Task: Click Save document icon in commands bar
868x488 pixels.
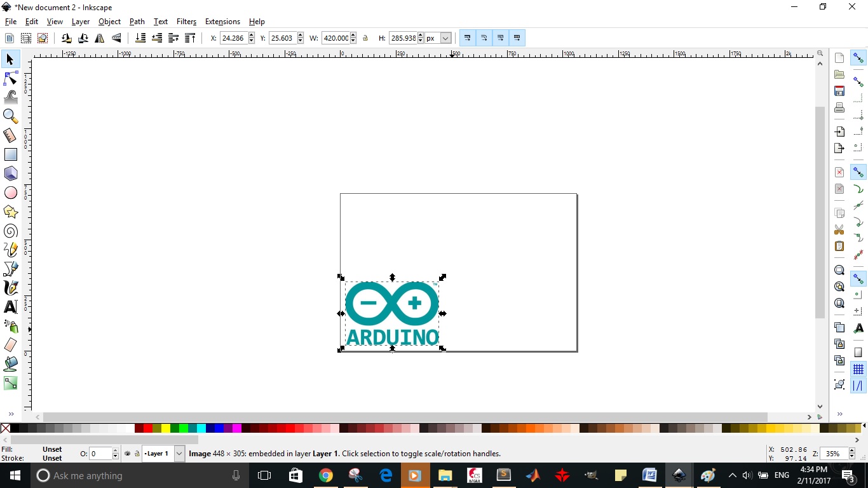Action: tap(839, 91)
